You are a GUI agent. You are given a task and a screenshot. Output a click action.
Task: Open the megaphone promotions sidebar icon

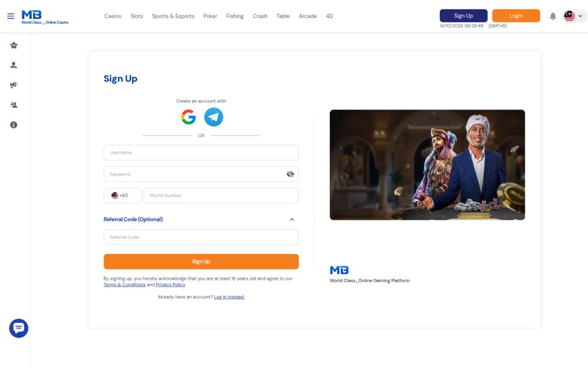coord(14,85)
